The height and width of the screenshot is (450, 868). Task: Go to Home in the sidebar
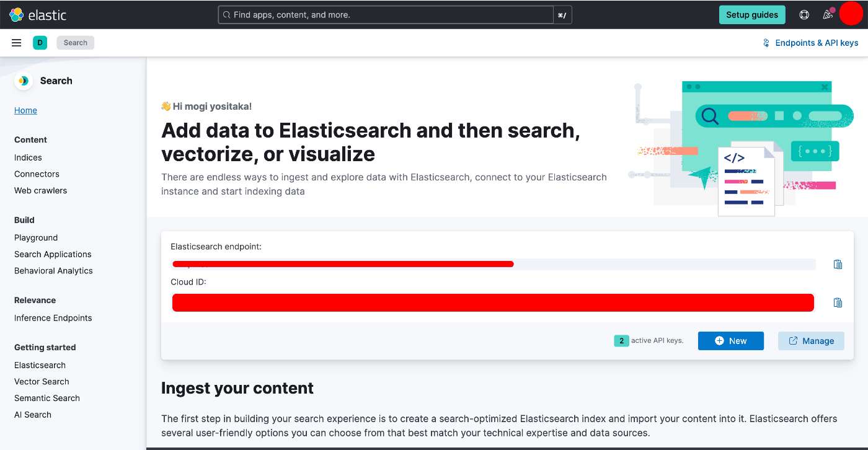pyautogui.click(x=25, y=110)
